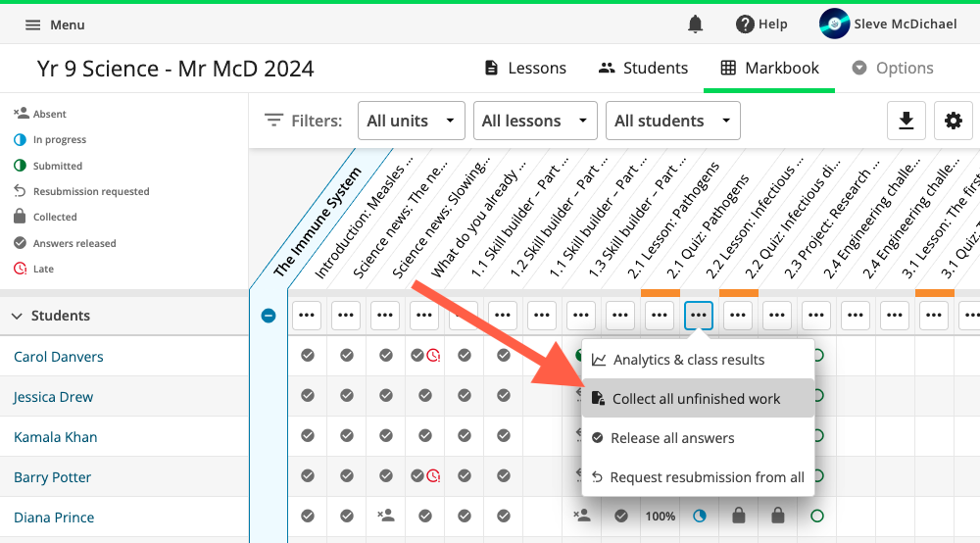Click Diana Prince collected lock under 2.2 Lesson

(x=739, y=516)
